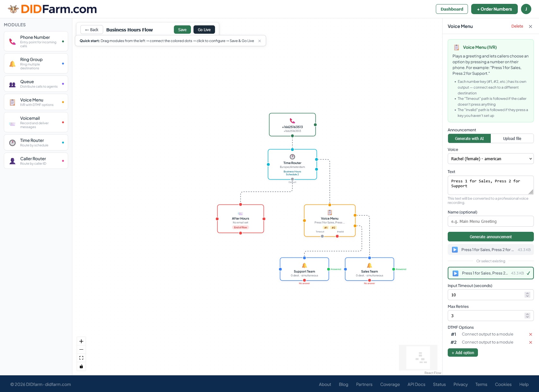Select the Time Router module icon

[x=12, y=142]
